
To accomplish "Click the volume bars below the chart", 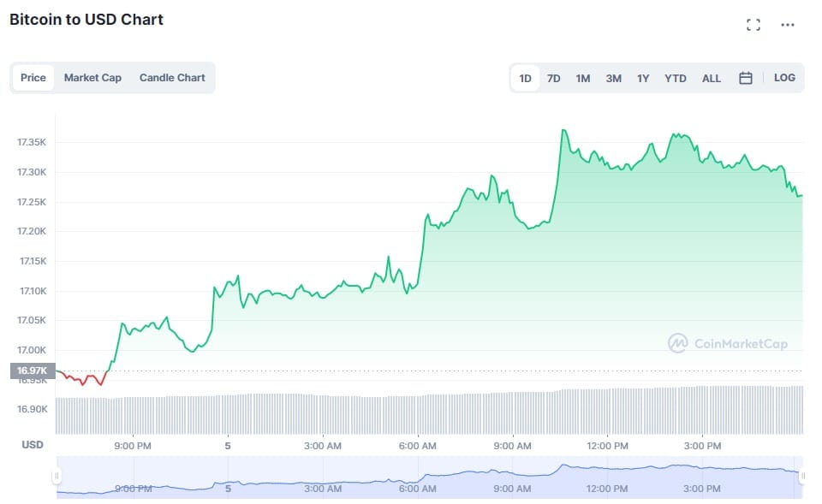I will coord(429,412).
